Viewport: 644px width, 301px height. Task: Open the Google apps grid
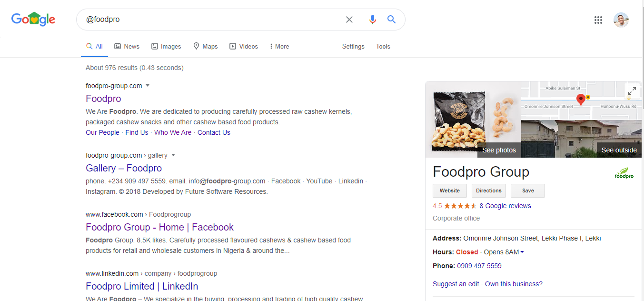coord(598,20)
